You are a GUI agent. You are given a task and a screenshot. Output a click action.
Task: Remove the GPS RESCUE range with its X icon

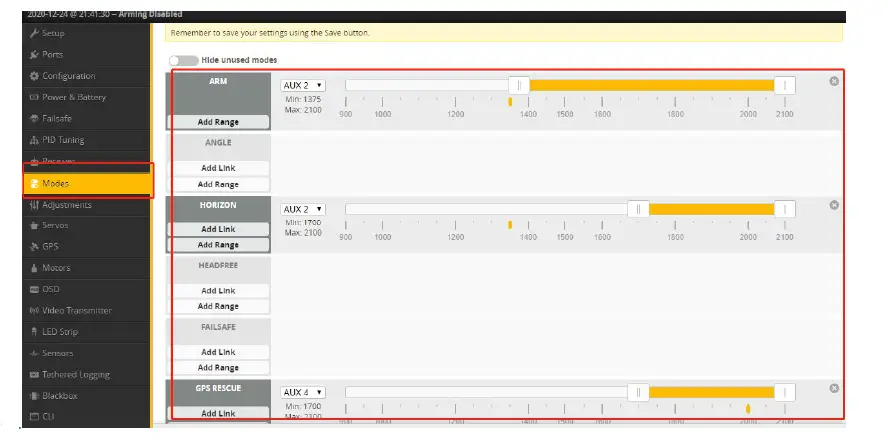tap(834, 388)
